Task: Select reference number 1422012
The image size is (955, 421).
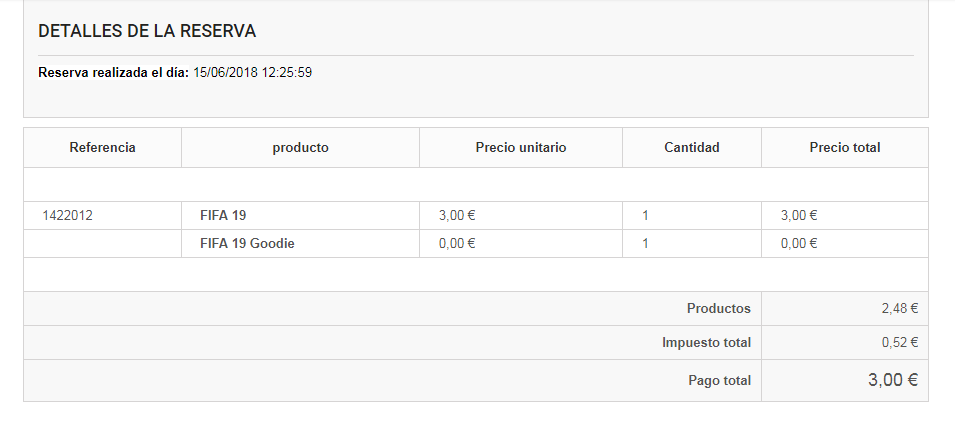Action: 67,215
